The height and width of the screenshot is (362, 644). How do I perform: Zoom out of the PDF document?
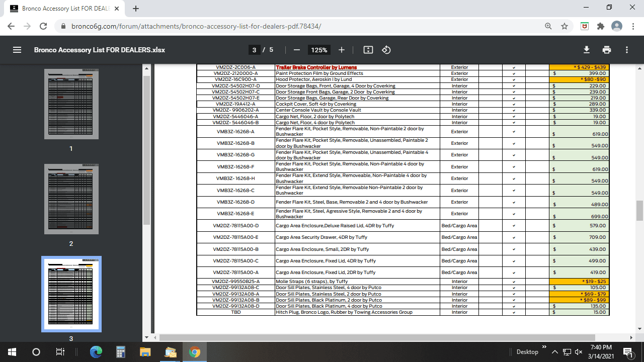coord(297,50)
